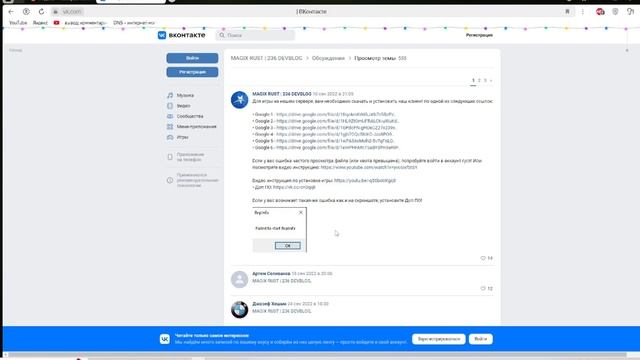Open the Google 5 drive link
The width and height of the screenshot is (640, 360).
(x=335, y=141)
